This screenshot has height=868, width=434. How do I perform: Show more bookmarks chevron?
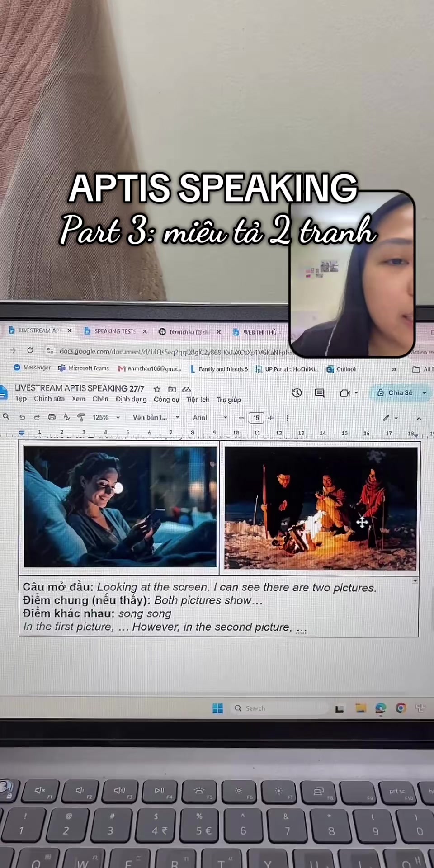click(x=394, y=369)
